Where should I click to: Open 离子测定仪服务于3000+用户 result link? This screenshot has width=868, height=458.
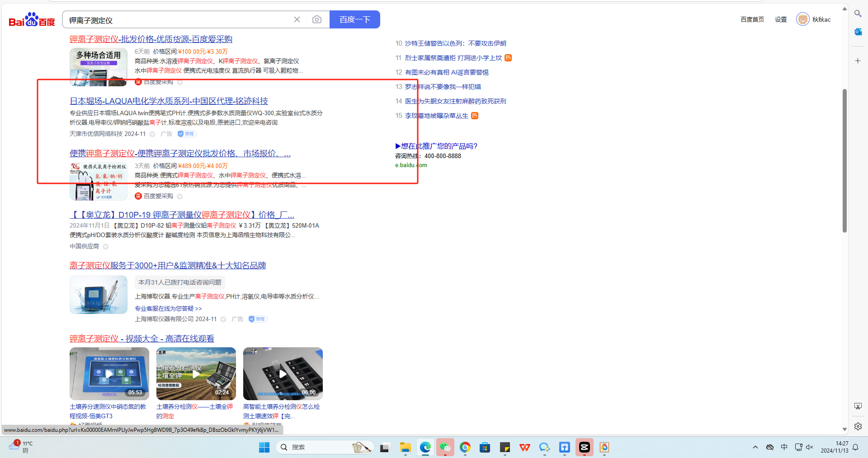pyautogui.click(x=168, y=266)
